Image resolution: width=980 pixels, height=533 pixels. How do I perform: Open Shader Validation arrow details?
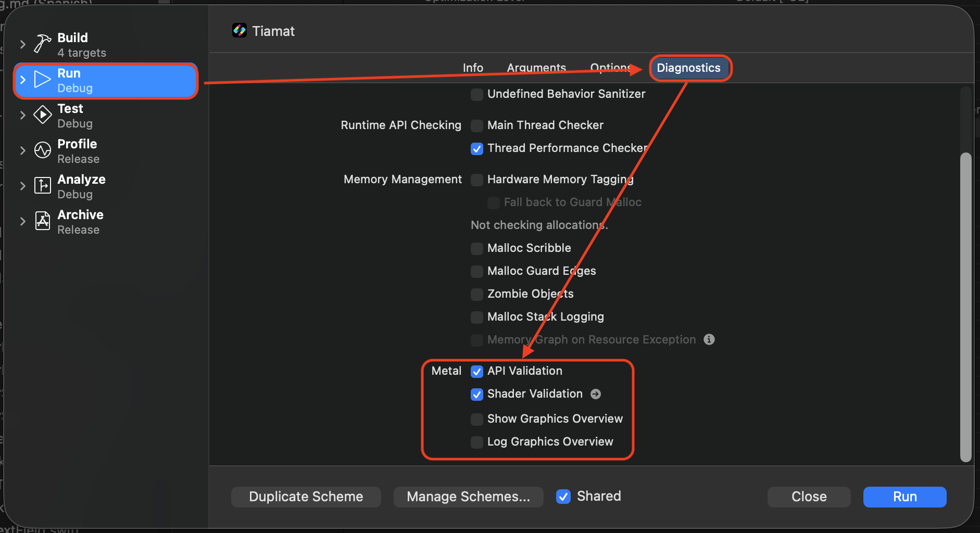click(596, 394)
